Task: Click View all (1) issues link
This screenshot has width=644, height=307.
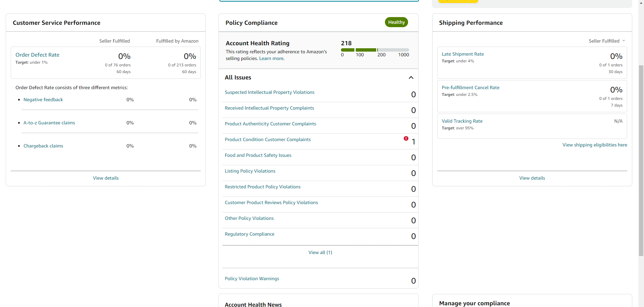Action: coord(320,252)
